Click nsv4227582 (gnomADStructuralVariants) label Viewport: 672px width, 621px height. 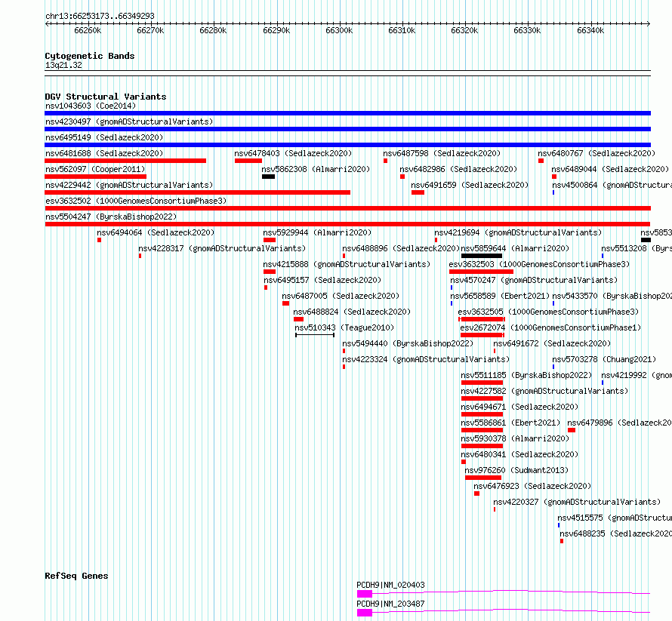tap(544, 391)
